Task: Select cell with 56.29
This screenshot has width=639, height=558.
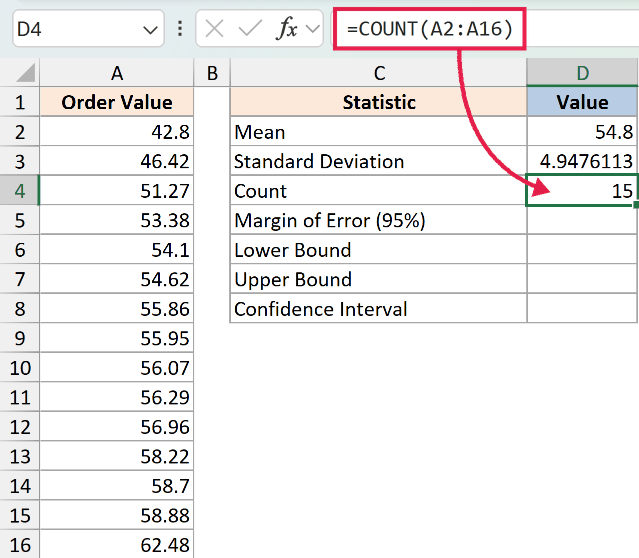Action: tap(117, 397)
